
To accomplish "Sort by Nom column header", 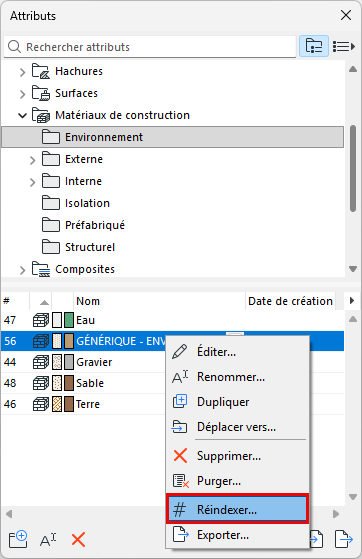I will tap(159, 301).
